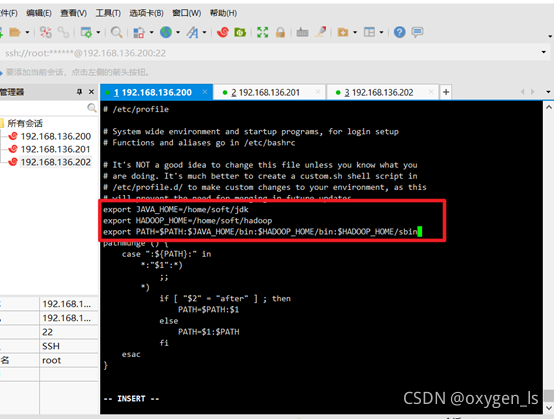Image resolution: width=554 pixels, height=419 pixels.
Task: Open the 窗口(W) menu
Action: [187, 13]
